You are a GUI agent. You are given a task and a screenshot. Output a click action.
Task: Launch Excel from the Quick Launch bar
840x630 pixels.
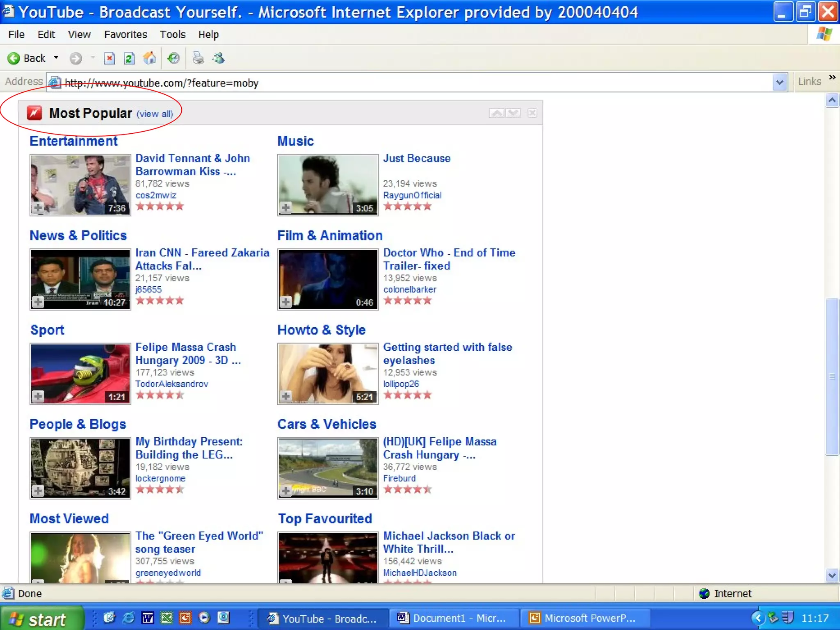coord(167,618)
